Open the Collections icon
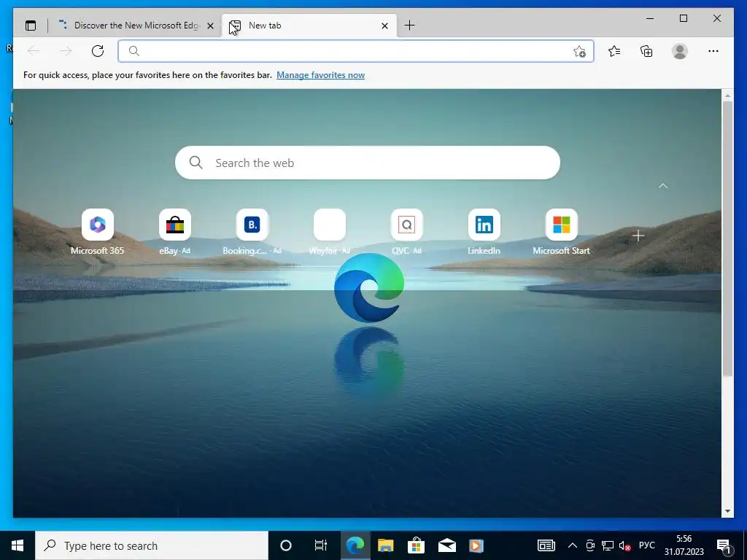 [x=646, y=51]
